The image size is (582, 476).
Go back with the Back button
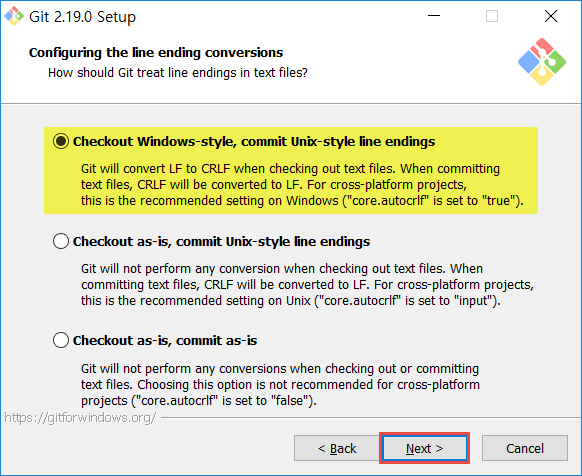(x=336, y=448)
